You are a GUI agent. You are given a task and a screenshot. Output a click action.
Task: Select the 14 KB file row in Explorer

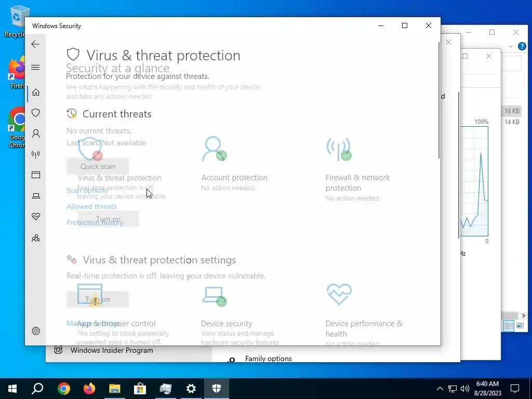click(x=511, y=122)
